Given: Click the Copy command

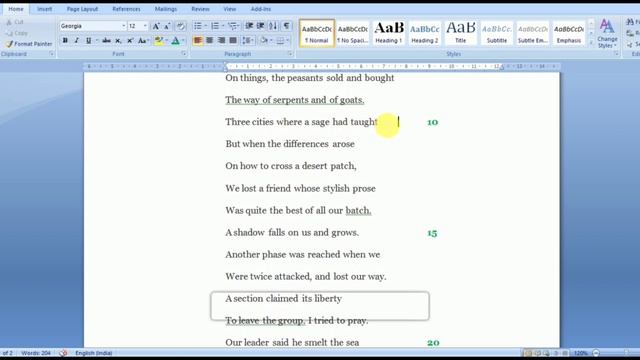Looking at the screenshot, I should tap(17, 33).
